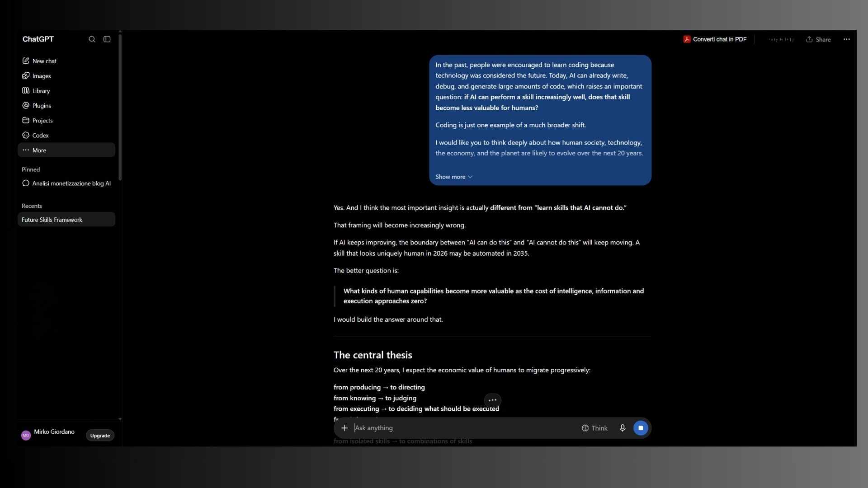Image resolution: width=868 pixels, height=488 pixels.
Task: Click the PDF icon beside Converti chat
Action: [x=687, y=39]
